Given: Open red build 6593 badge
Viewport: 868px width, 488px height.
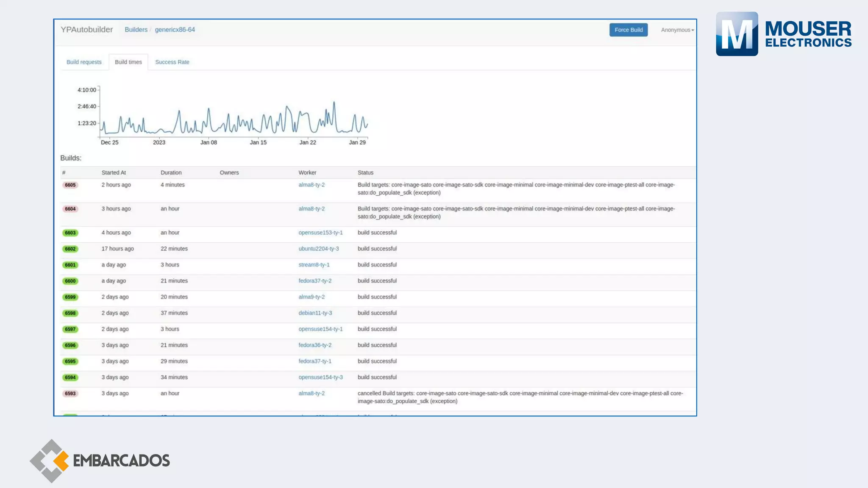Looking at the screenshot, I should (70, 394).
